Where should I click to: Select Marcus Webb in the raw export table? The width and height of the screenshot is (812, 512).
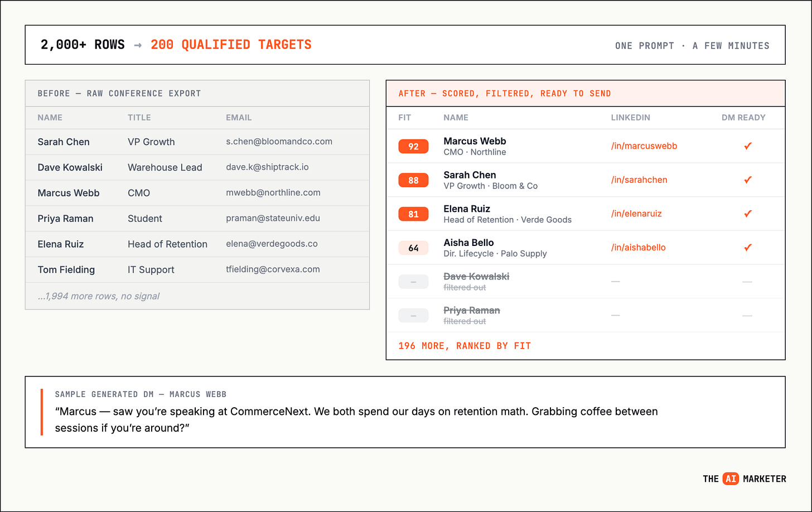point(69,193)
